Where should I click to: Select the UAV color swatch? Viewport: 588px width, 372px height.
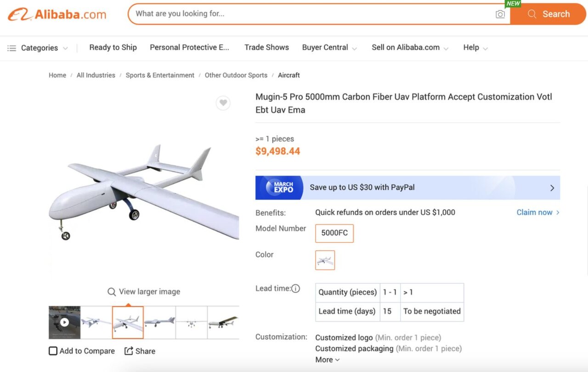pos(325,260)
